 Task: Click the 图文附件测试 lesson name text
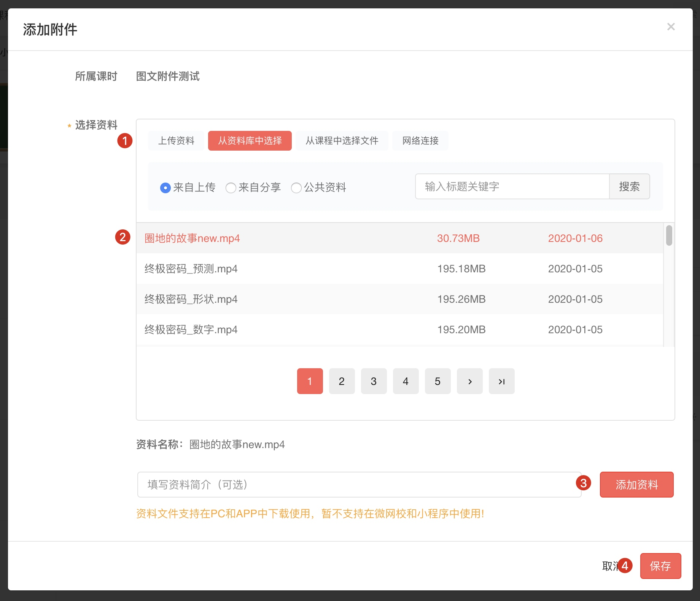pos(168,76)
